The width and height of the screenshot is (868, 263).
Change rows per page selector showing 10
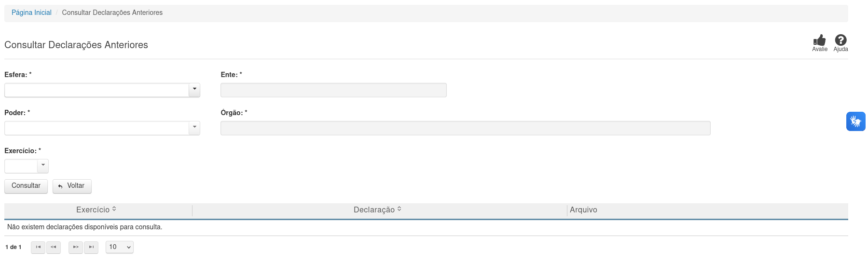[120, 247]
